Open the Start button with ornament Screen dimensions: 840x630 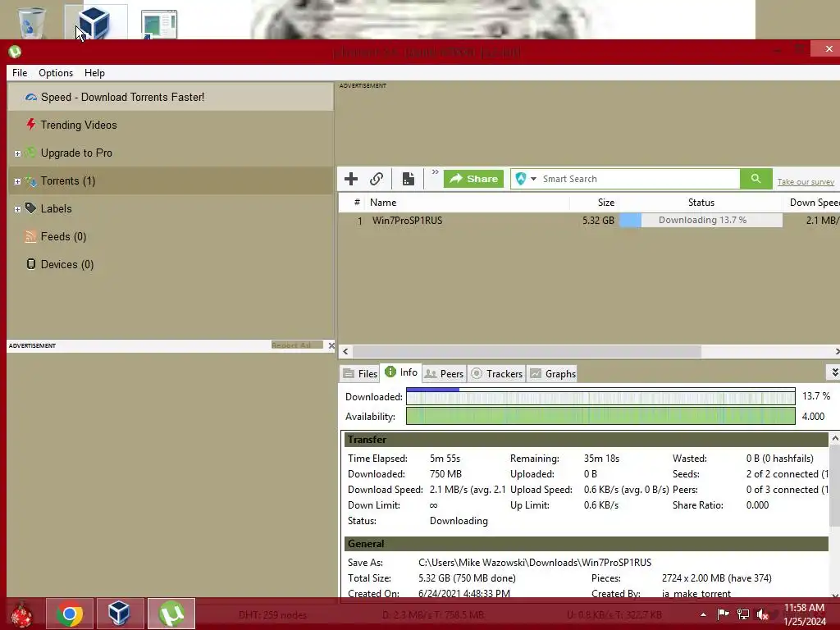coord(22,614)
